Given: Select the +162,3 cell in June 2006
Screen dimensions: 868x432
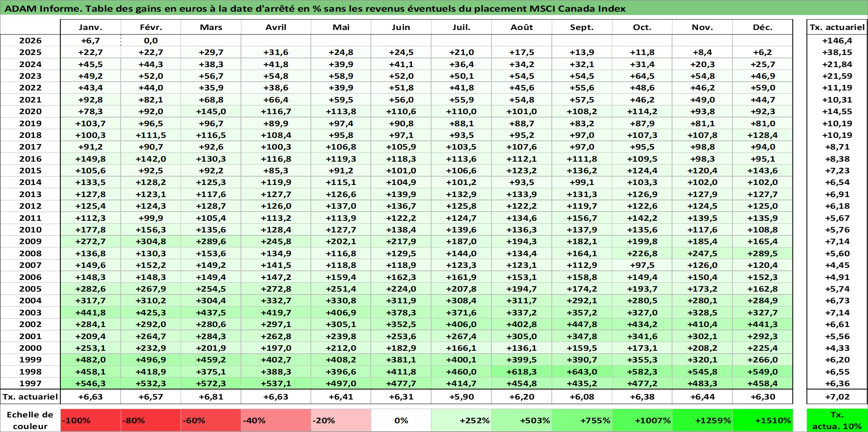Looking at the screenshot, I should click(401, 277).
